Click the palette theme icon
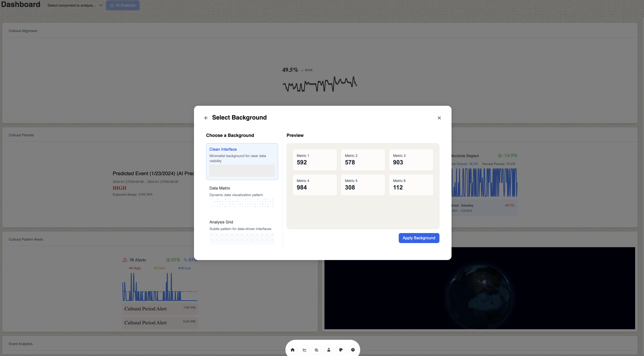The image size is (644, 356). pos(341,350)
